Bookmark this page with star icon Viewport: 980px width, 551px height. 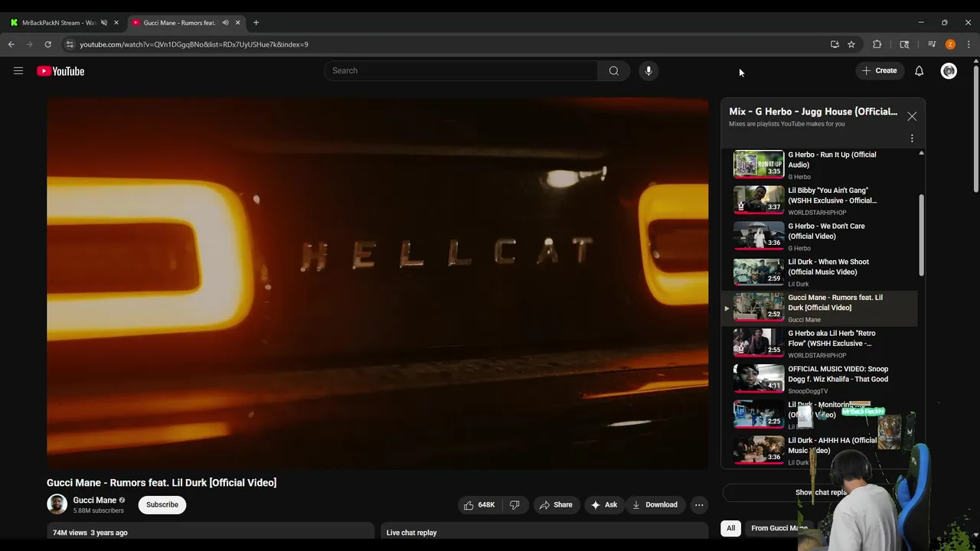click(x=851, y=44)
